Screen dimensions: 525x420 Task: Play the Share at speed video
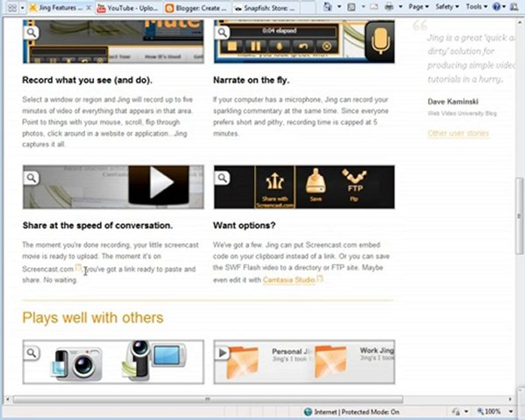[159, 184]
